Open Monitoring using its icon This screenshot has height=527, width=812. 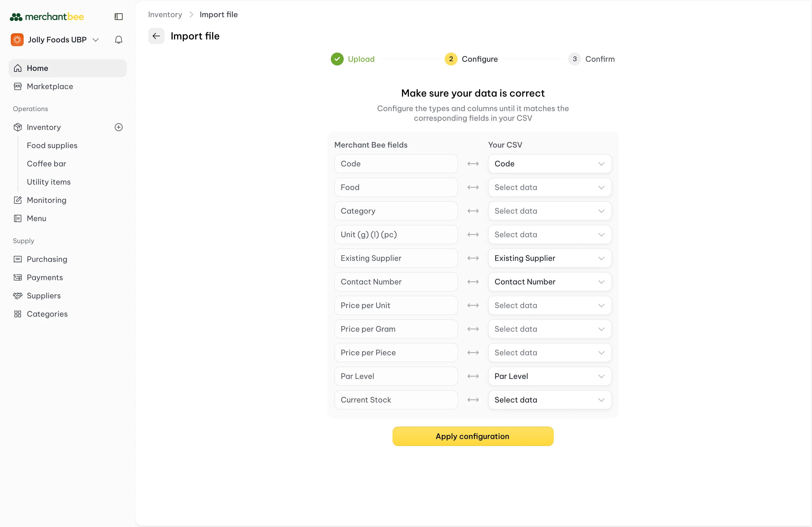[x=17, y=200]
